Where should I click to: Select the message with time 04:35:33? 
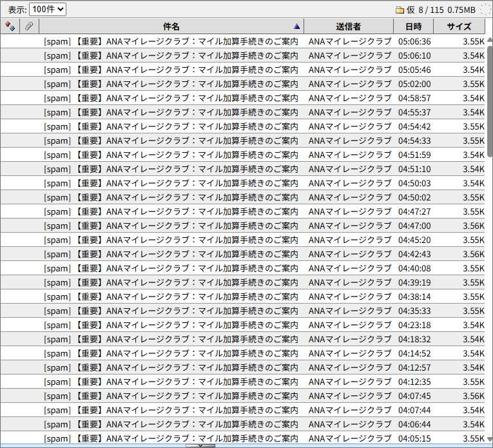[242, 311]
